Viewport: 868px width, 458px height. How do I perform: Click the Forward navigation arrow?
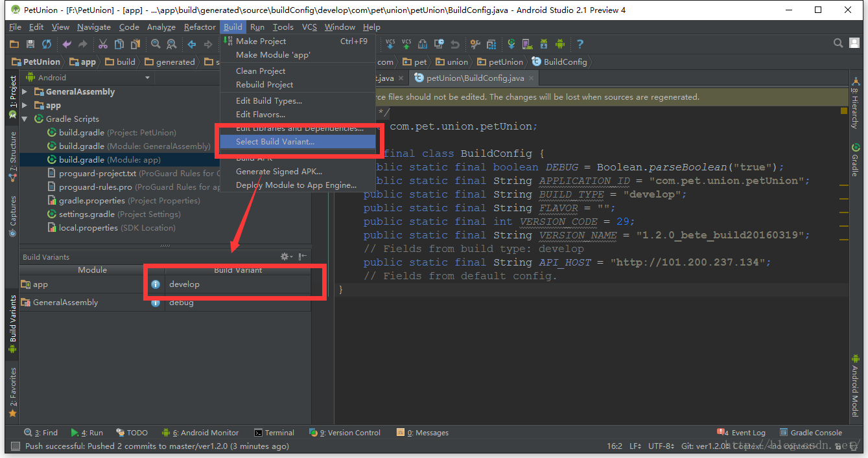[208, 44]
